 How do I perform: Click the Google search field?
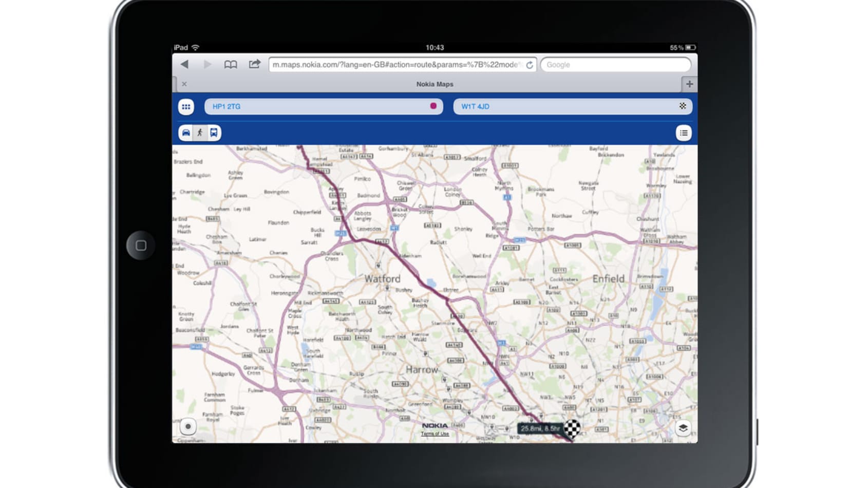pos(616,65)
